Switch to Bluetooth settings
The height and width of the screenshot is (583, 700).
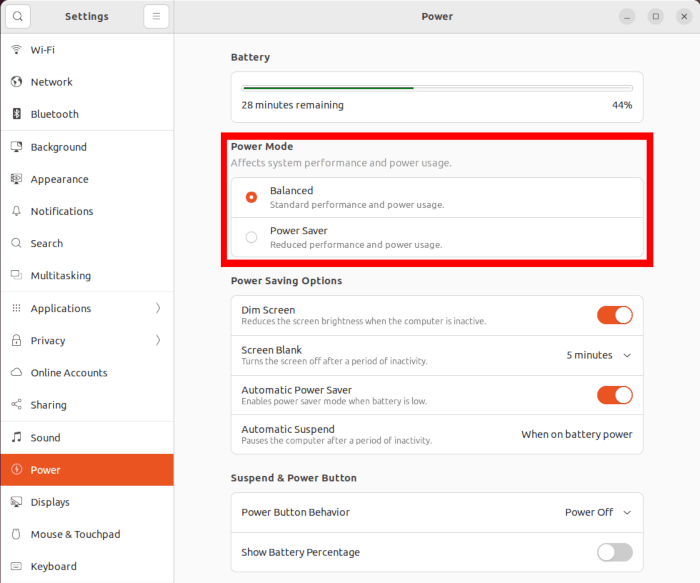[87, 114]
